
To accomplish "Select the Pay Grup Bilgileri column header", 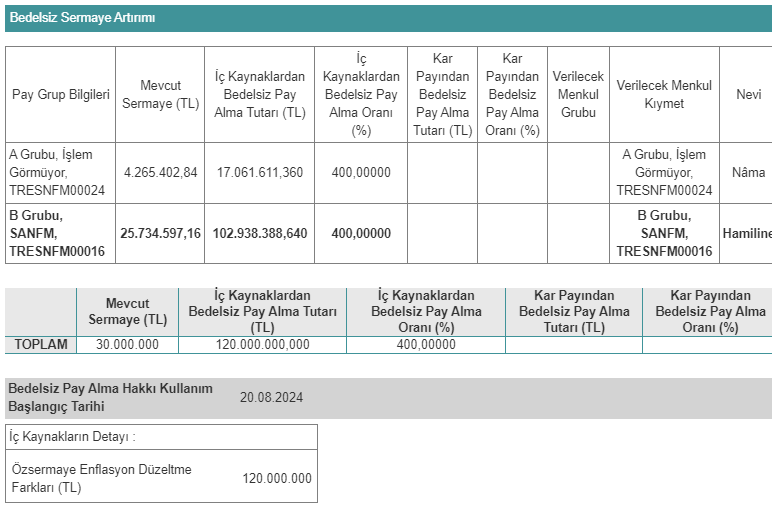I will pos(60,95).
